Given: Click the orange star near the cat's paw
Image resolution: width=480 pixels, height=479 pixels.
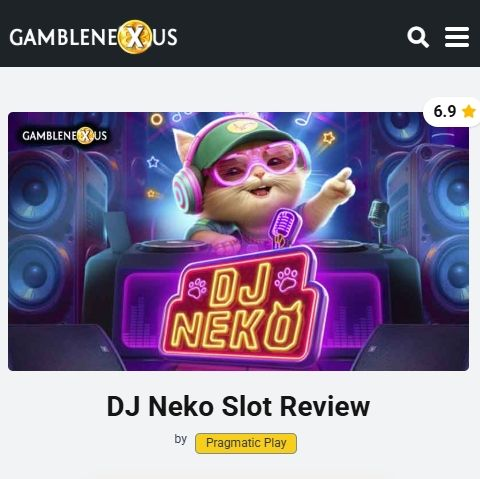Looking at the screenshot, I should tap(329, 138).
